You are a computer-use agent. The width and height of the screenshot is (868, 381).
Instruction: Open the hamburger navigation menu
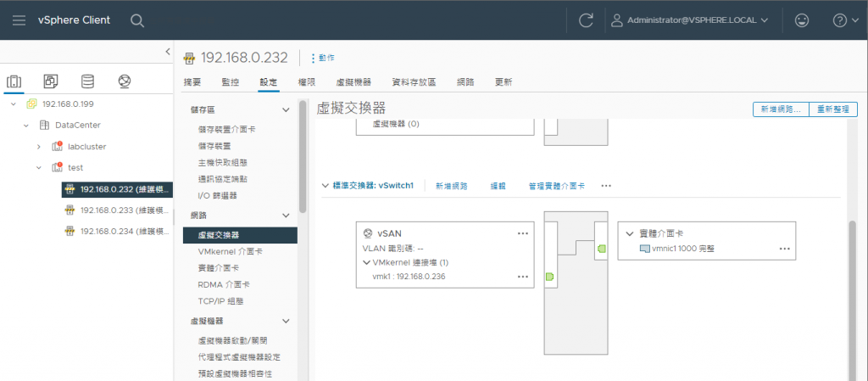pos(19,20)
